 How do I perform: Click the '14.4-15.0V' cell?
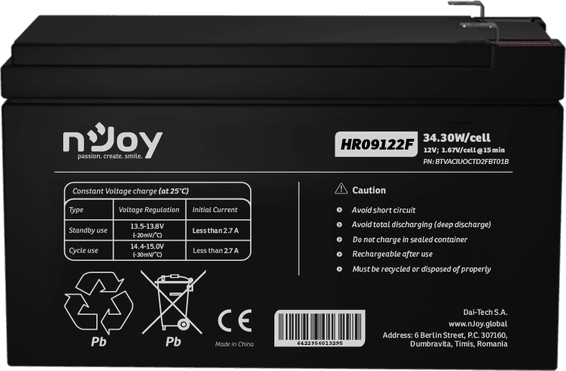[x=147, y=246]
